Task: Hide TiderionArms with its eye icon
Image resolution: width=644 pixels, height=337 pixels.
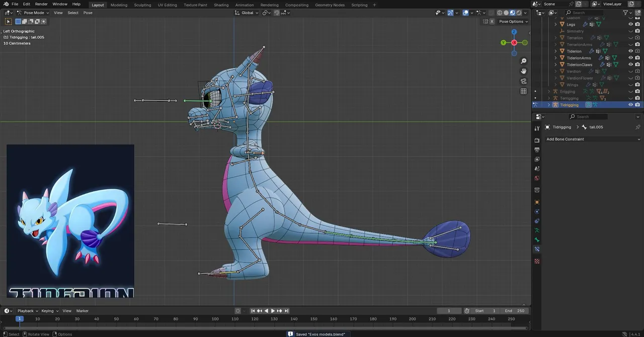Action: [x=630, y=58]
